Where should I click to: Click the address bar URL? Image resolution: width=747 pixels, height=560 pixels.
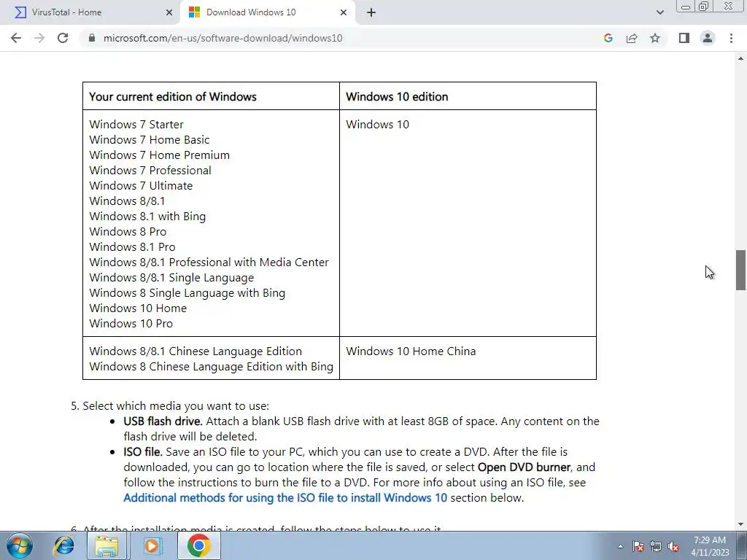coord(223,38)
